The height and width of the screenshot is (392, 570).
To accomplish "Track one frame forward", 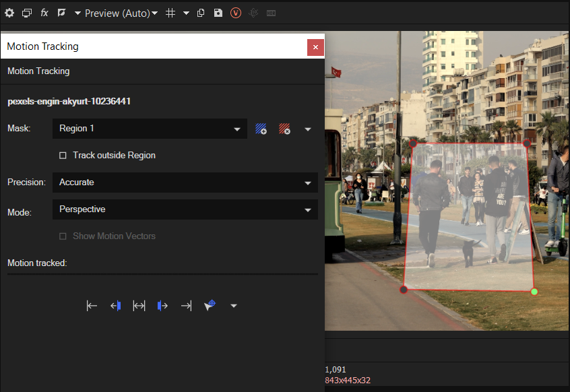I will coord(162,306).
